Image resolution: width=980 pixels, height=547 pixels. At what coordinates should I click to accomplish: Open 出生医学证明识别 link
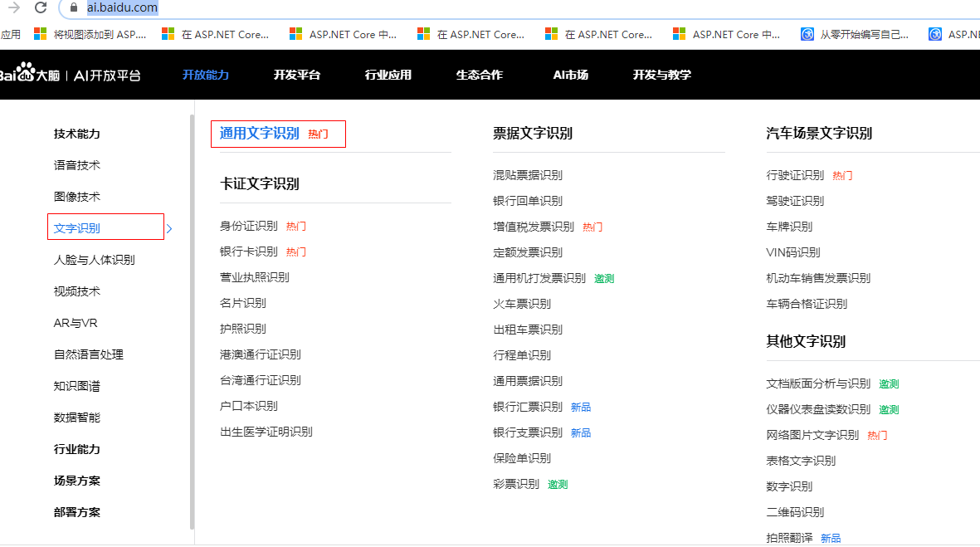pyautogui.click(x=266, y=432)
